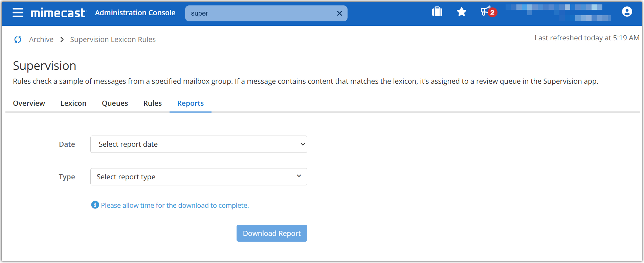The image size is (644, 263).
Task: Open the Lexicon tab
Action: (73, 103)
